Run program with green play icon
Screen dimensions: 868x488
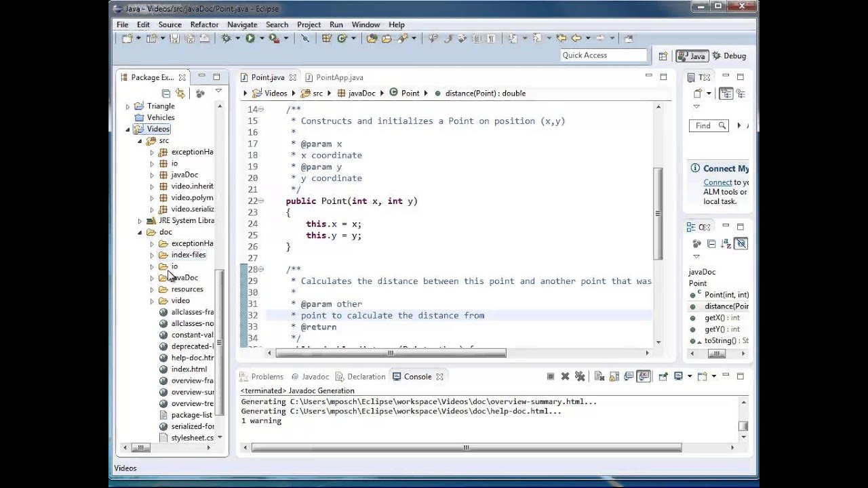tap(250, 39)
